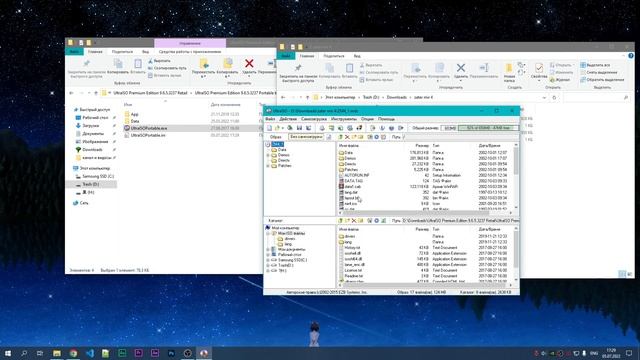Select Downloads in left Explorer navigation pane
The image size is (640, 360).
(92, 150)
